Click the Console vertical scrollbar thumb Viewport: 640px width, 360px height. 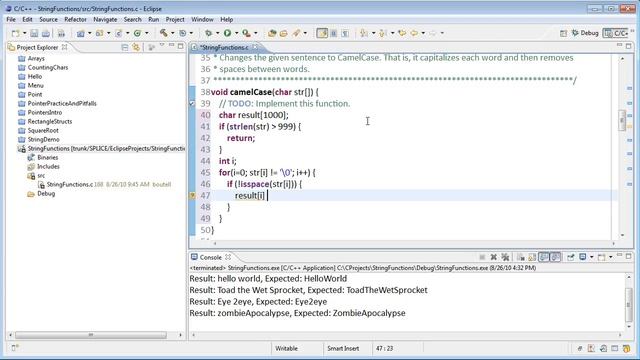coord(629,305)
